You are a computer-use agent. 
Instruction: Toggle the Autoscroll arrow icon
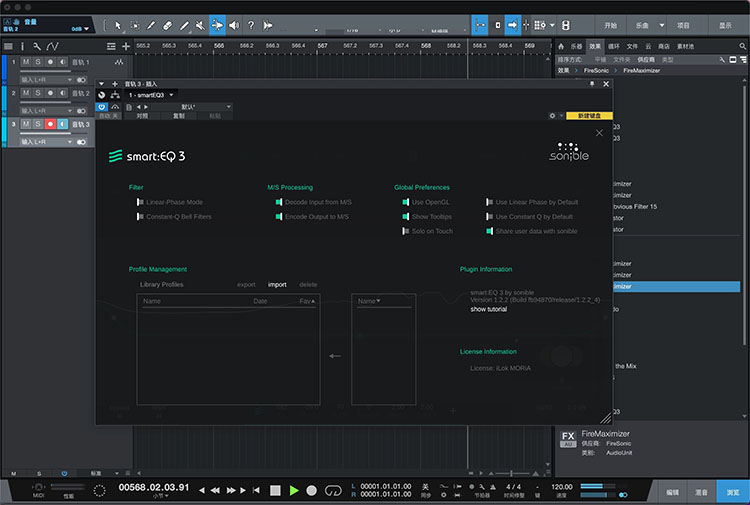512,25
